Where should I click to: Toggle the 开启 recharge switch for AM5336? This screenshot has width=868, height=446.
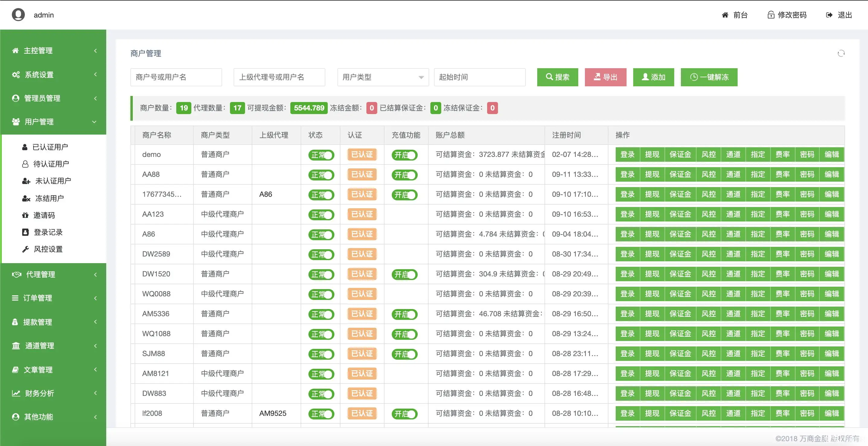click(404, 314)
